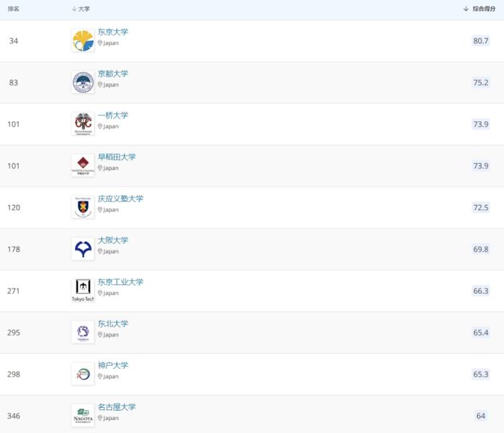Click rank number 83
The image size is (504, 433).
click(14, 83)
